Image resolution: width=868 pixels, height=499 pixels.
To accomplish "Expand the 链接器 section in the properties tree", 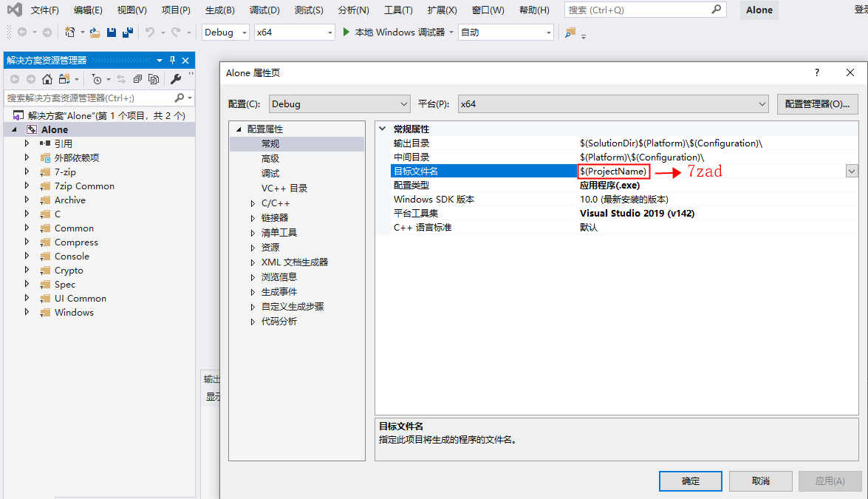I will [x=252, y=217].
